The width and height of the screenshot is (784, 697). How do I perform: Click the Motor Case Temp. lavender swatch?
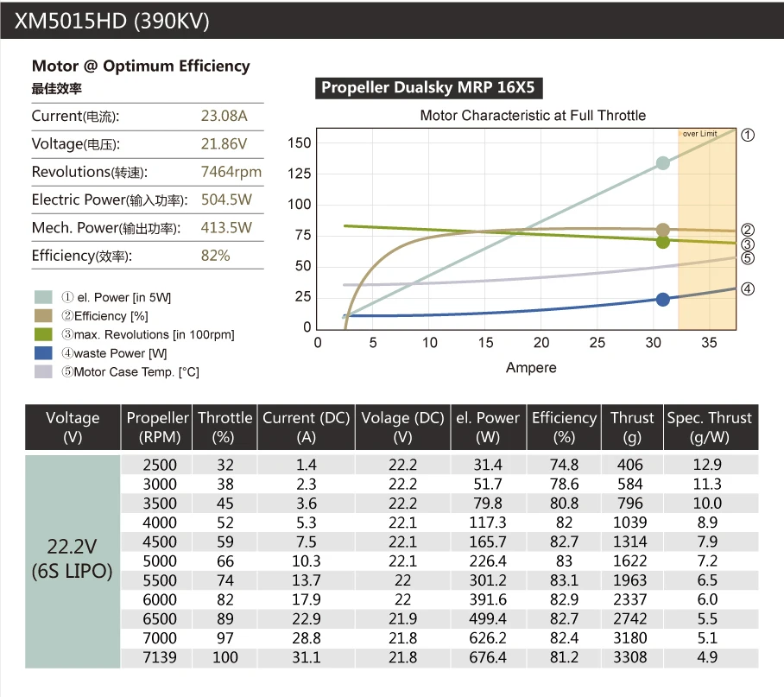43,371
